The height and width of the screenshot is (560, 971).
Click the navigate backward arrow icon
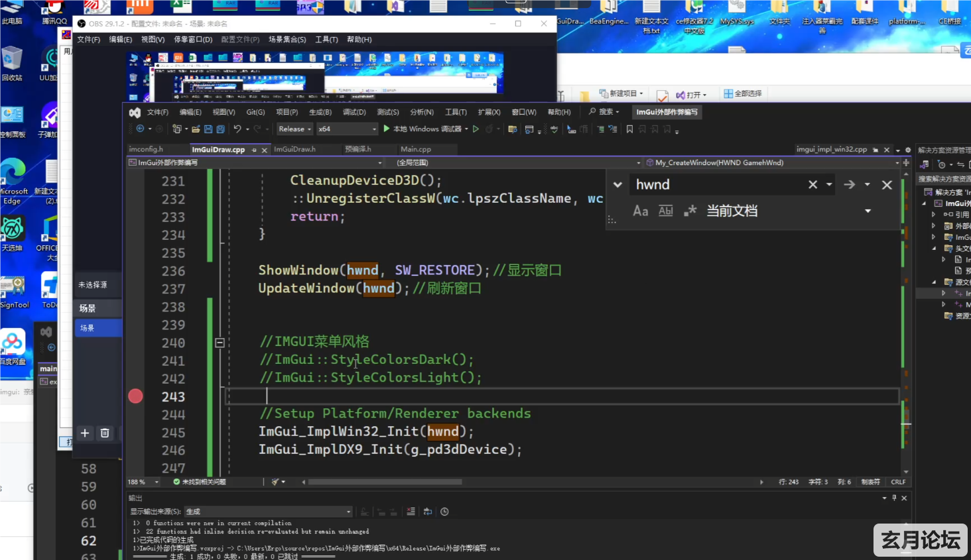[140, 129]
